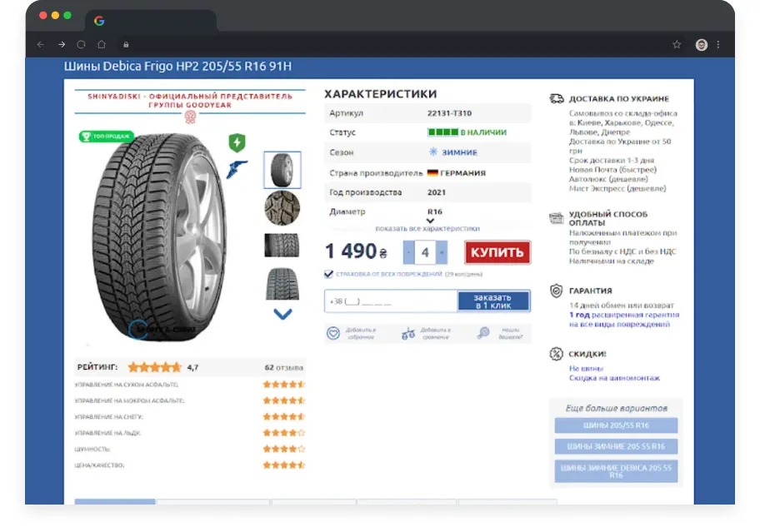The image size is (760, 532).
Task: Click Скидка на шиномонтаж link
Action: click(x=614, y=378)
